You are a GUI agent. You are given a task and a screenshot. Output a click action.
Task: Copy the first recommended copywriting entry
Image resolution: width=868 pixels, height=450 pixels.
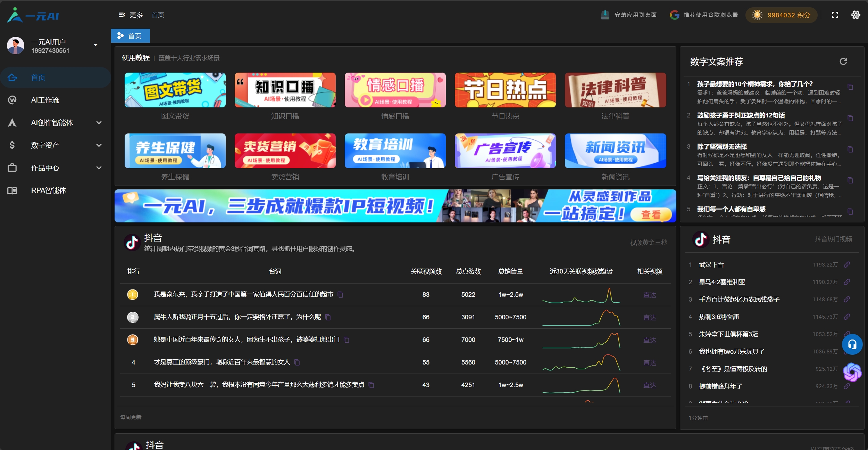pos(850,87)
